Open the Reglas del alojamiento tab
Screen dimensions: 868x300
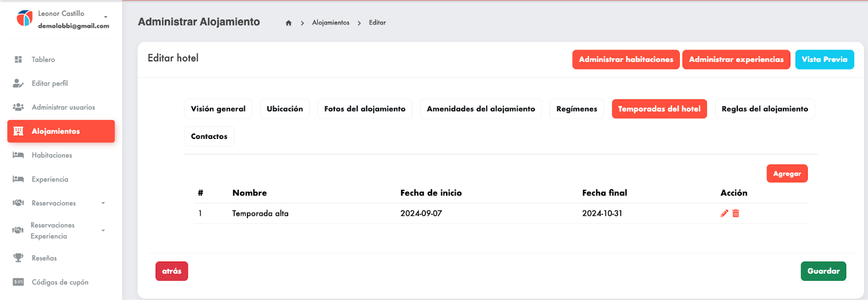pos(765,108)
